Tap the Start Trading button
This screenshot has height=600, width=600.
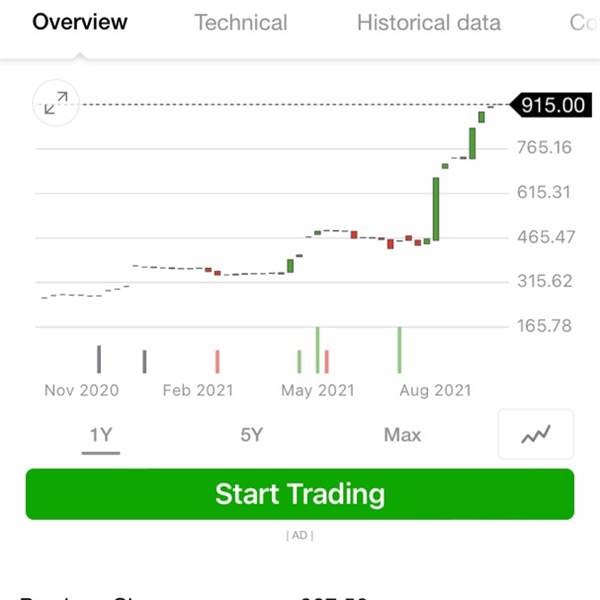[x=300, y=494]
